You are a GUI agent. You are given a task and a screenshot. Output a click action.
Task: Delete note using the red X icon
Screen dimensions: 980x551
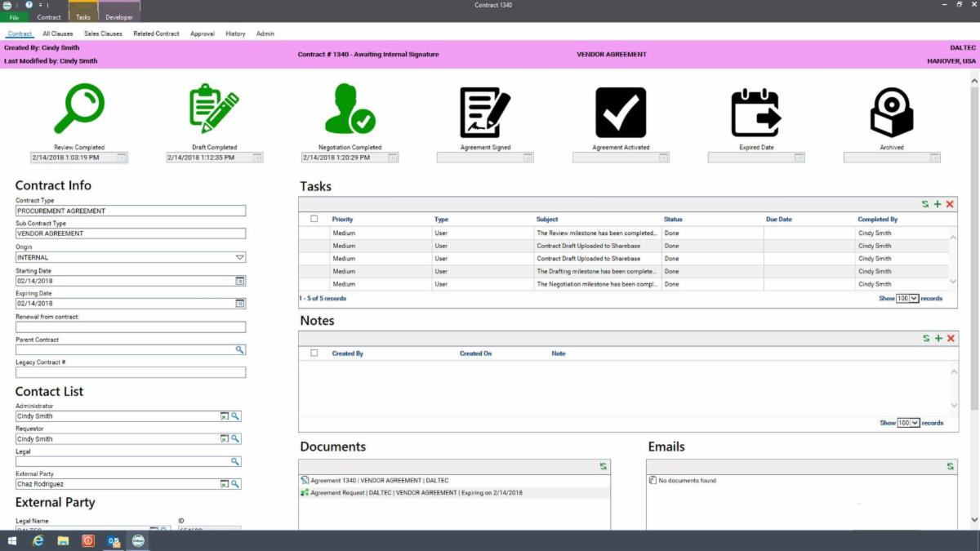click(x=950, y=338)
